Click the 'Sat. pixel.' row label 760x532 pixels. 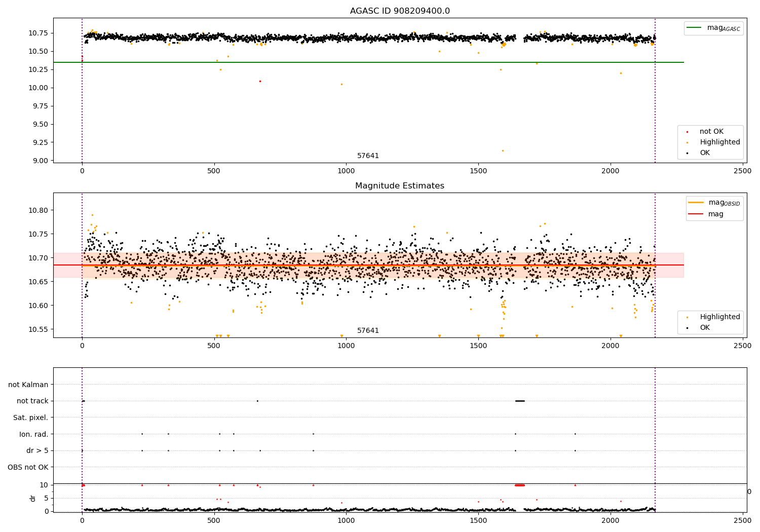pos(31,418)
